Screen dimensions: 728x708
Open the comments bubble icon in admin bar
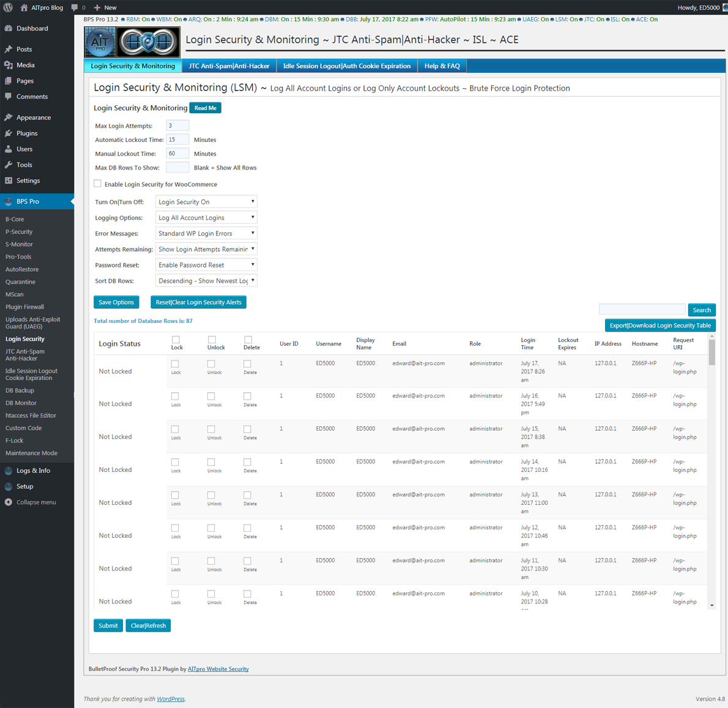pos(74,7)
